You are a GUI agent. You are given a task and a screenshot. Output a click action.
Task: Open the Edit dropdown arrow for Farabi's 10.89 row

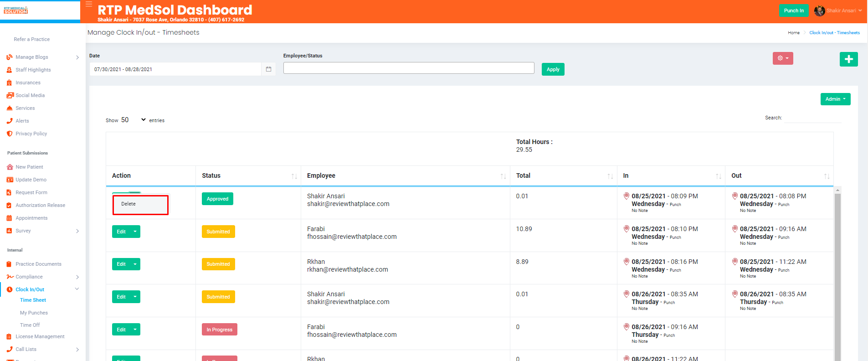[x=135, y=232]
